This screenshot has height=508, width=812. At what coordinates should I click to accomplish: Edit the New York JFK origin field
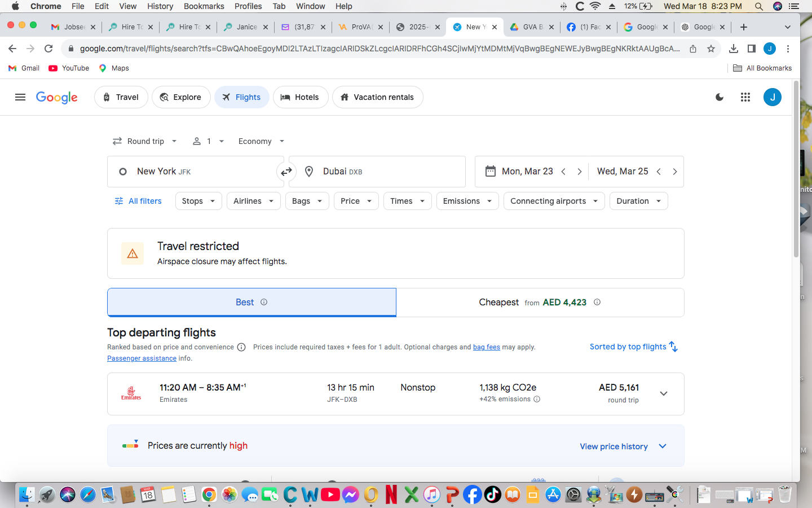[195, 172]
